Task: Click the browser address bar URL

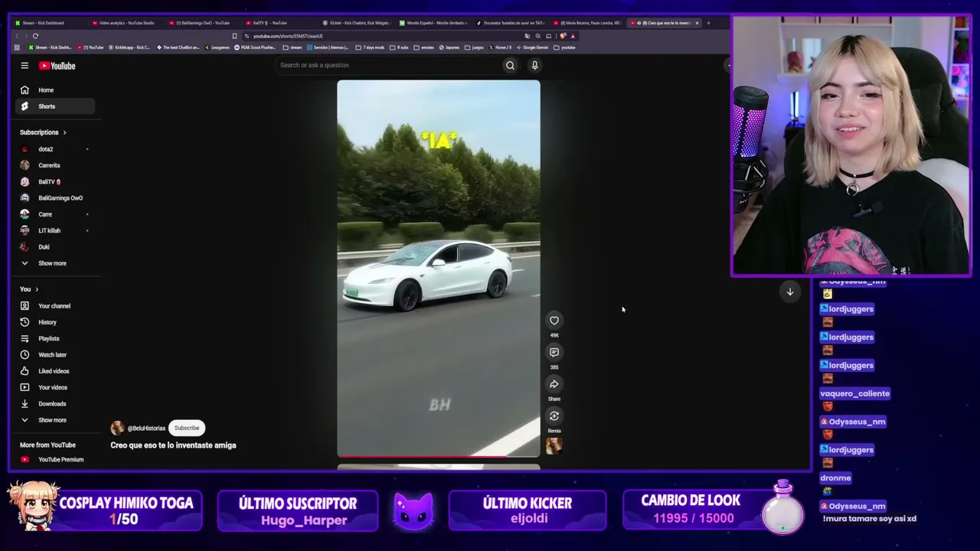Action: point(289,36)
